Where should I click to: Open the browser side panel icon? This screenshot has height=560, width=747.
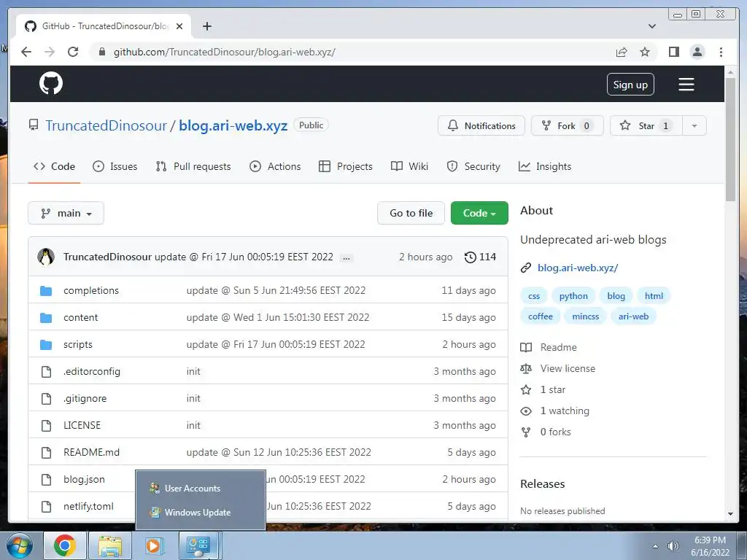(673, 52)
